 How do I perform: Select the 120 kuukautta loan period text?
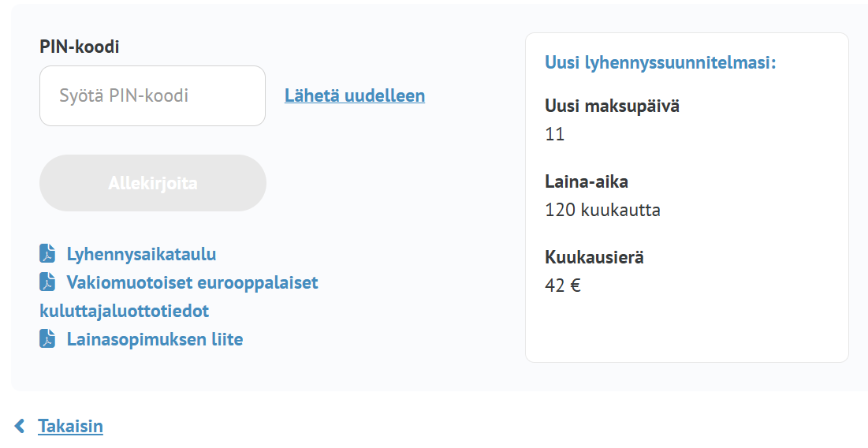[x=602, y=211]
